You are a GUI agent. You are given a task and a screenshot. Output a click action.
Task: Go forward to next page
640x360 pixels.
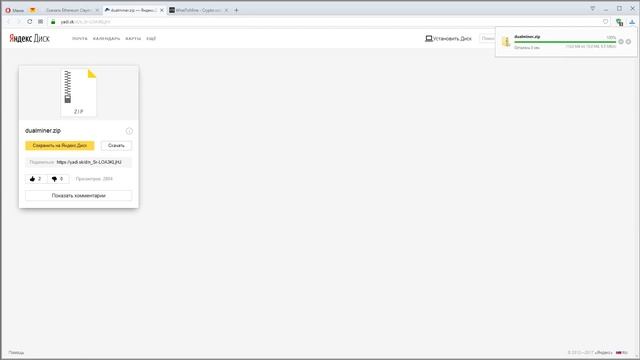(x=19, y=22)
